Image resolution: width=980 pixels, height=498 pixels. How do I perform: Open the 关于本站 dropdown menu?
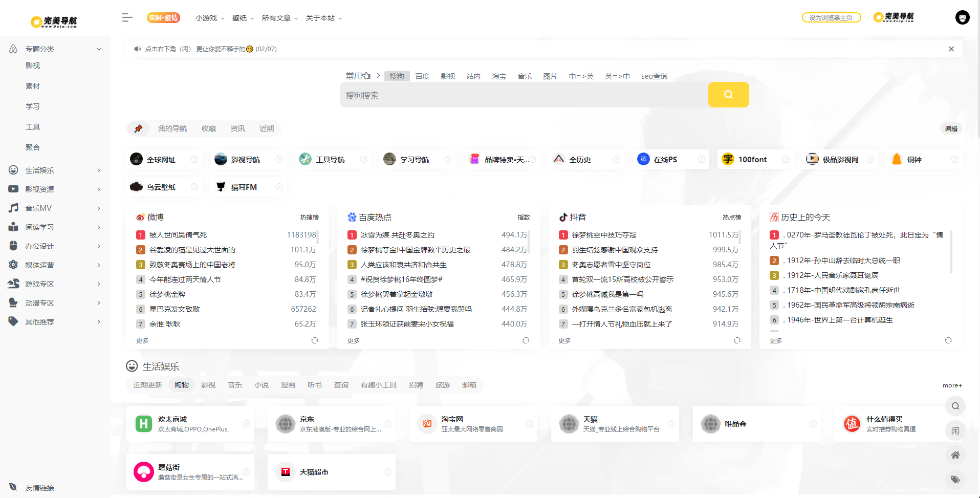click(324, 18)
